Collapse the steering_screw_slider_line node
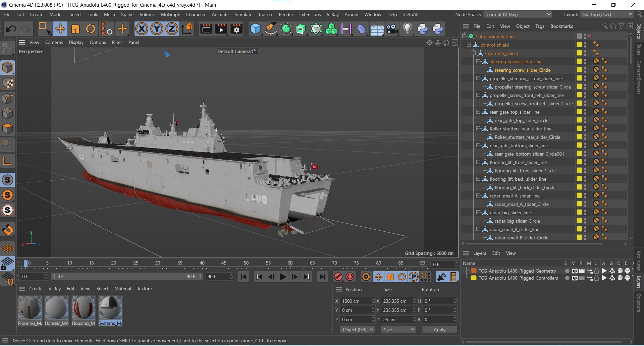Viewport: 644px width, 346px height. pos(479,61)
